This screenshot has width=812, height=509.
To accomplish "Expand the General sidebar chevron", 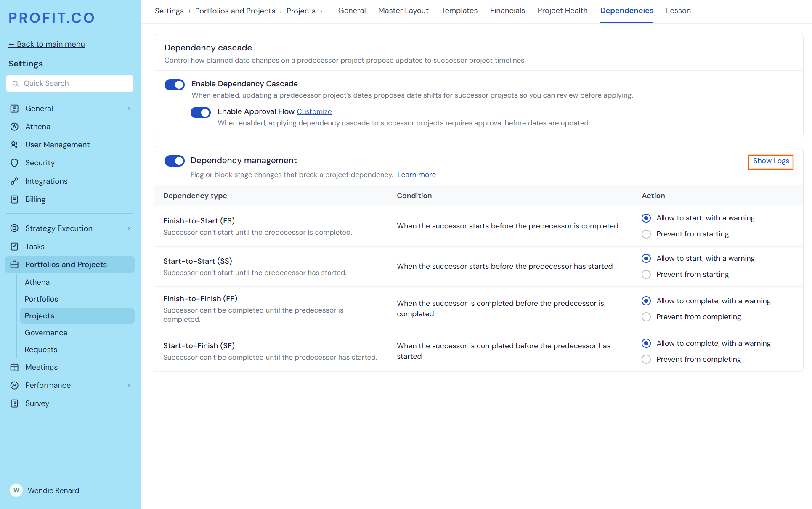I will tap(129, 109).
